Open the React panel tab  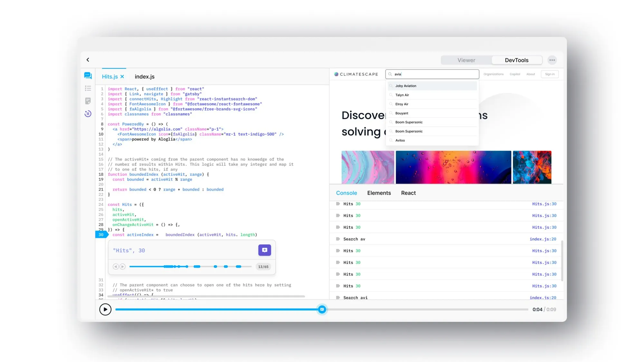tap(408, 193)
